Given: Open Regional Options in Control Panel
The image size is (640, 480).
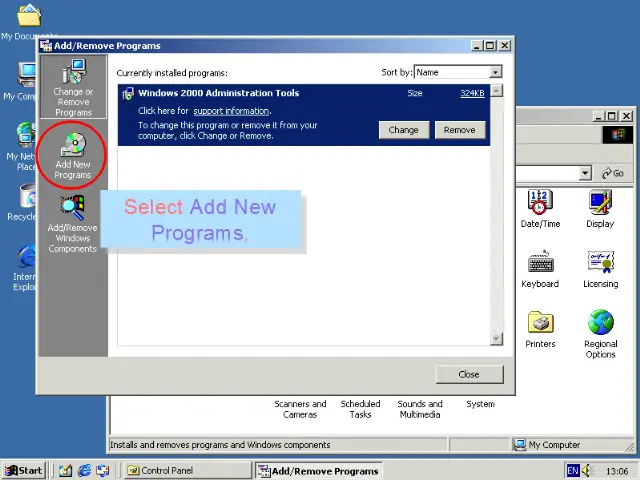Looking at the screenshot, I should [x=600, y=334].
